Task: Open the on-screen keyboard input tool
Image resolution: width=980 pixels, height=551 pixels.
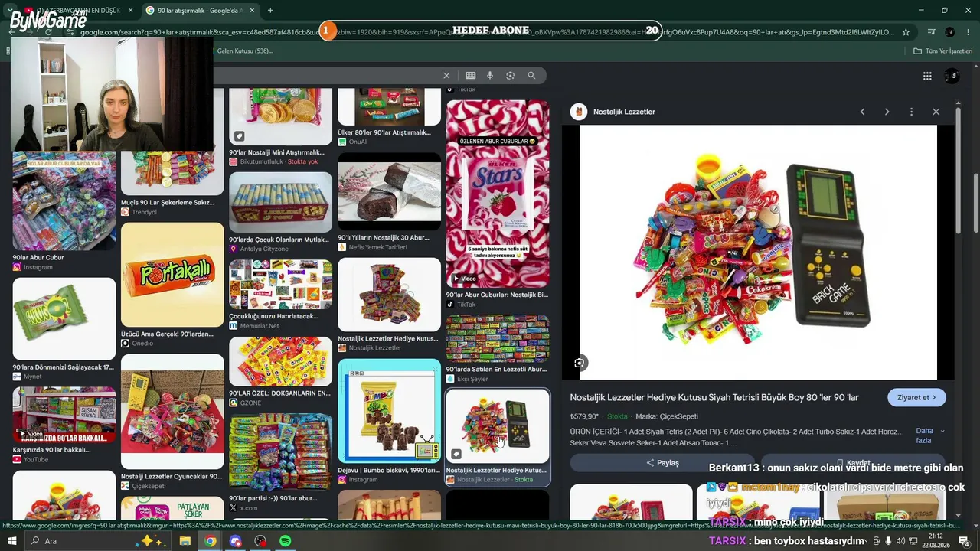Action: point(470,76)
